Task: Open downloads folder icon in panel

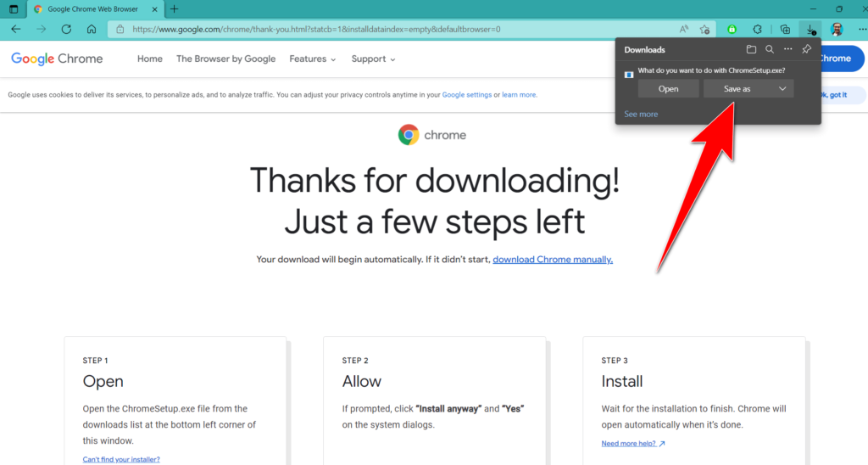Action: coord(751,49)
